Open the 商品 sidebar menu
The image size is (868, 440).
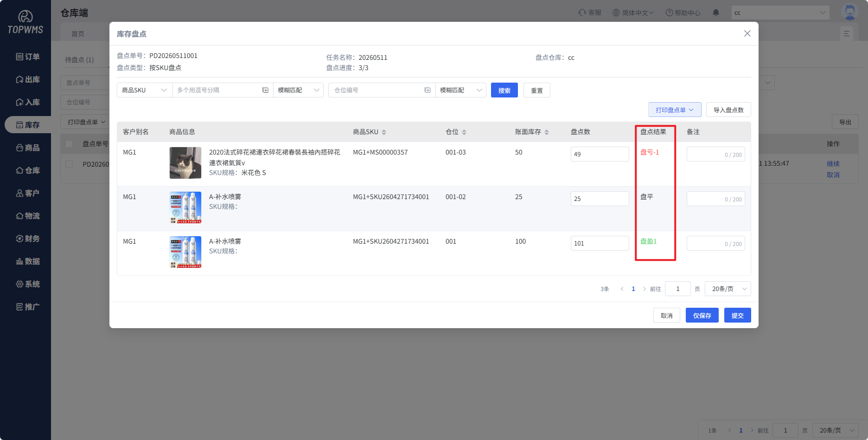coord(27,148)
